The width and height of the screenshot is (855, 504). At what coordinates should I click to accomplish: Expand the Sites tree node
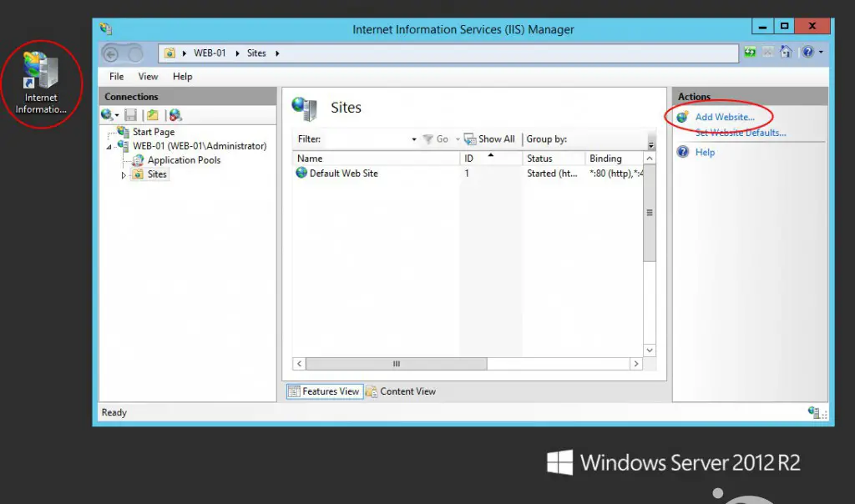click(x=124, y=175)
